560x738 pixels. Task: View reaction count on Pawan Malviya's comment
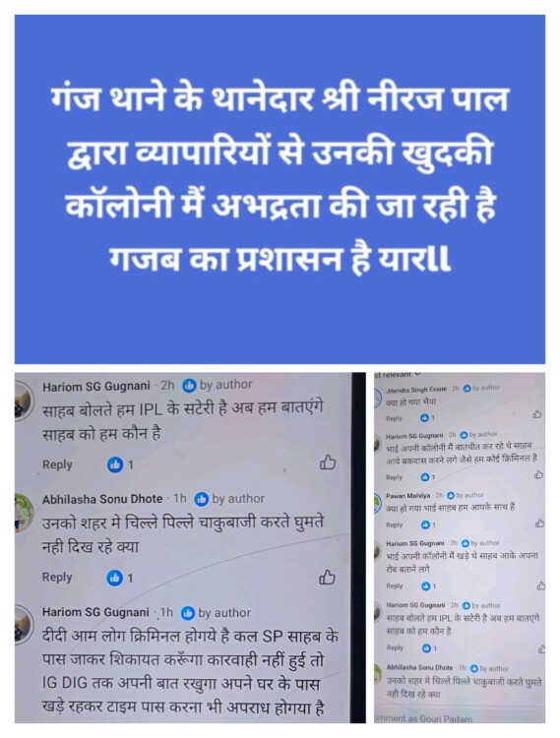(427, 524)
